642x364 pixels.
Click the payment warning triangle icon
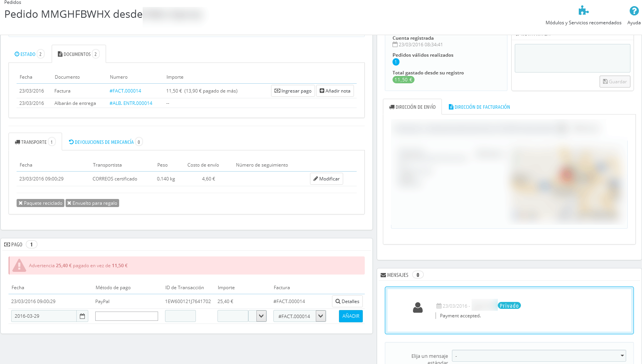(19, 265)
